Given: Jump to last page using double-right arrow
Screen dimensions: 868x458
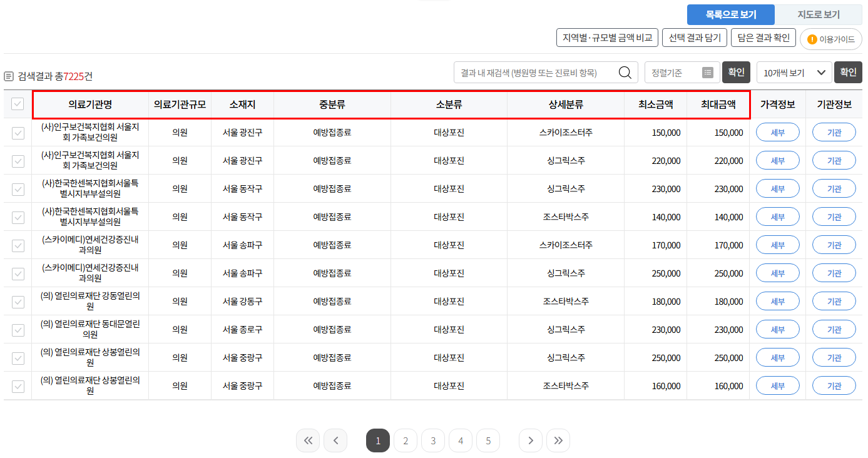Looking at the screenshot, I should (558, 440).
